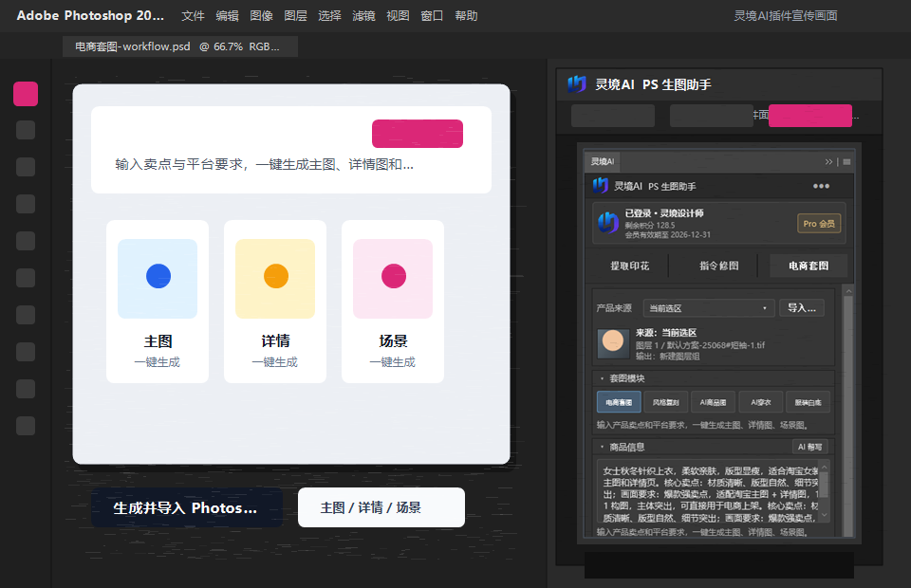This screenshot has height=588, width=911.
Task: Open the 产品来源 dropdown showing 当前选区
Action: (x=709, y=308)
